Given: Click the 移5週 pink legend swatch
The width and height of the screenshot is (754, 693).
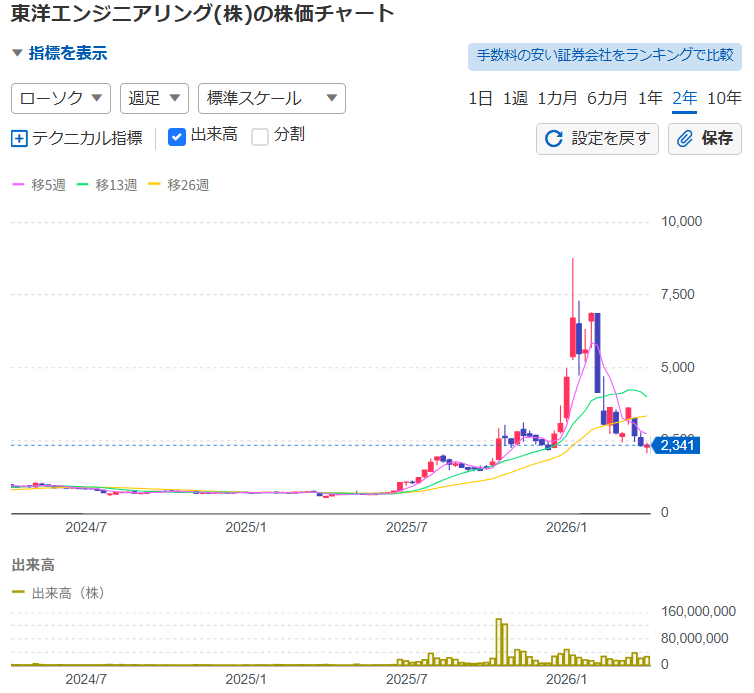Looking at the screenshot, I should tap(18, 185).
